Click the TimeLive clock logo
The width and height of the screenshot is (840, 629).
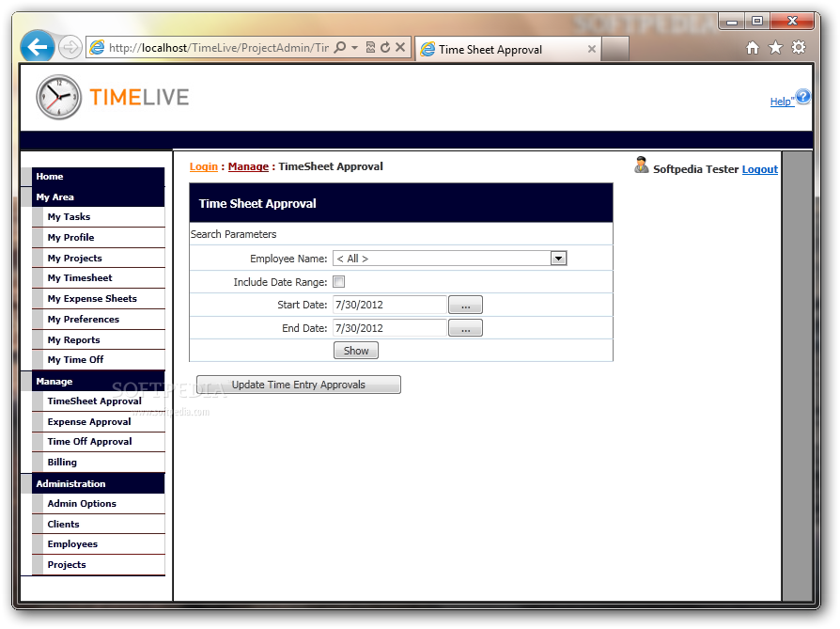pos(59,97)
